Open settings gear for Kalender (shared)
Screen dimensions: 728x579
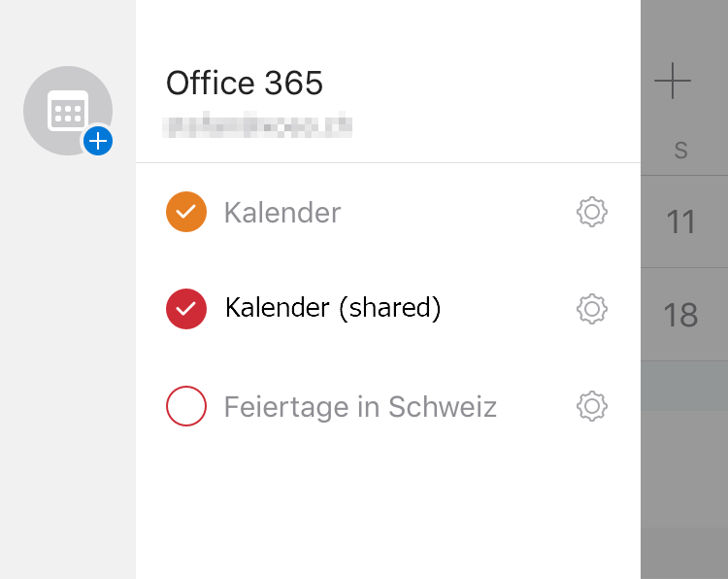click(591, 309)
